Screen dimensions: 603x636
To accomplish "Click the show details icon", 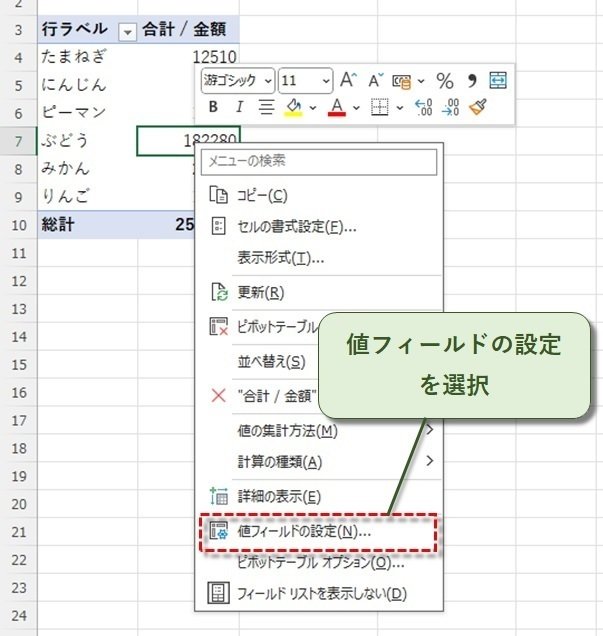I will pyautogui.click(x=219, y=496).
